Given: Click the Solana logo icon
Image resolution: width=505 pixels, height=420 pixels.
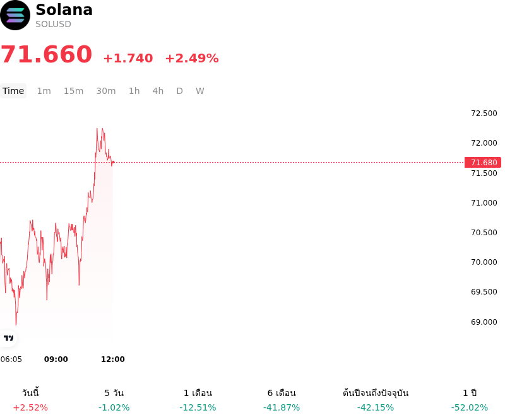Looking at the screenshot, I should 15,15.
